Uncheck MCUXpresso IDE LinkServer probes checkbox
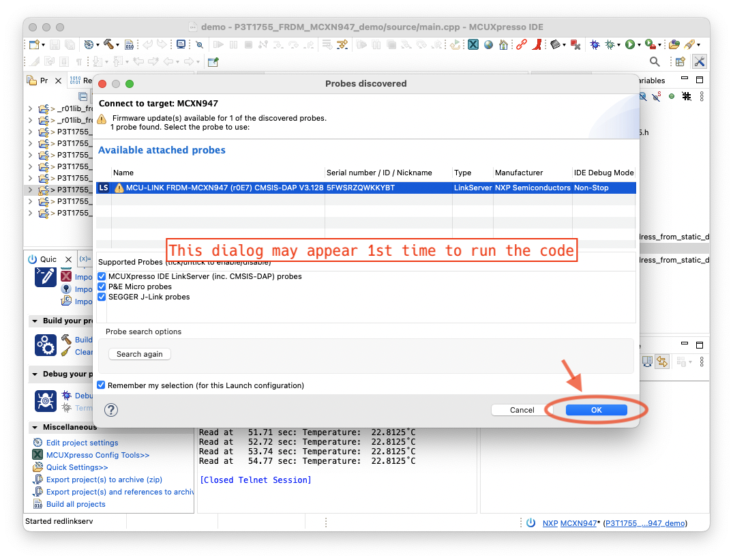The height and width of the screenshot is (560, 733). [102, 276]
